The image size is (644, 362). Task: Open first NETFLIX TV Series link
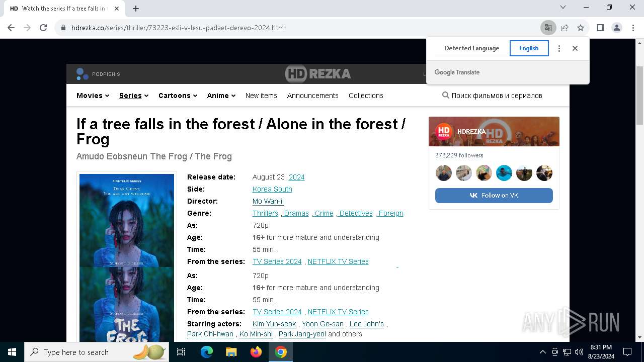[338, 261]
